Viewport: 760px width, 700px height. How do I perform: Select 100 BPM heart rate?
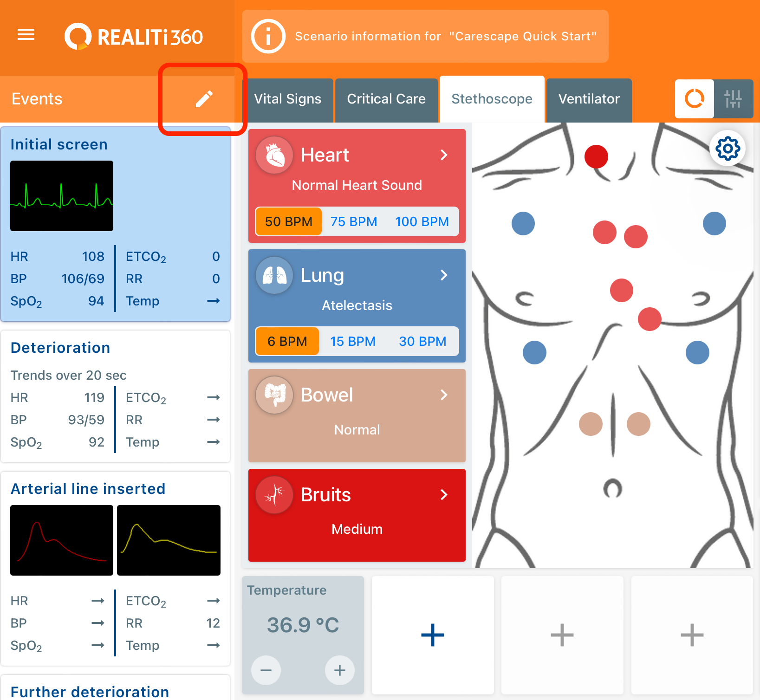point(422,221)
